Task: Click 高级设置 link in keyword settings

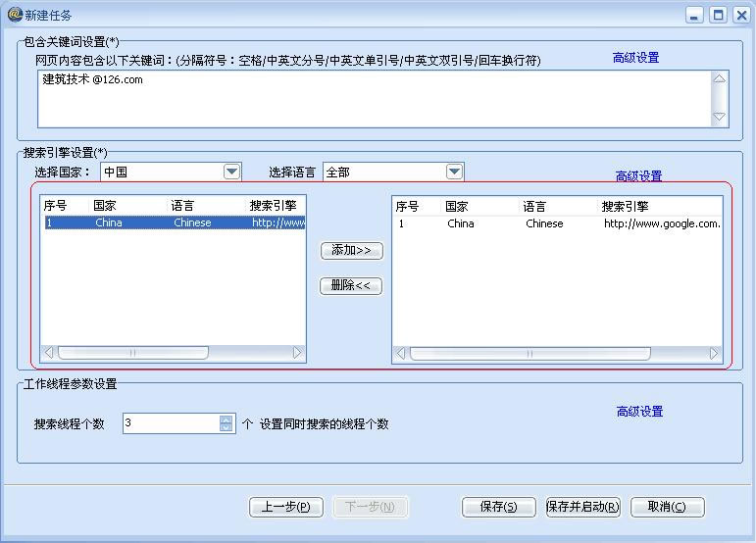Action: coord(635,58)
